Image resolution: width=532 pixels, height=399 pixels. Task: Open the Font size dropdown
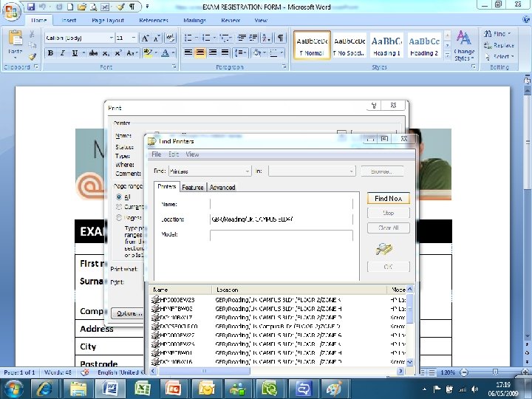point(134,38)
